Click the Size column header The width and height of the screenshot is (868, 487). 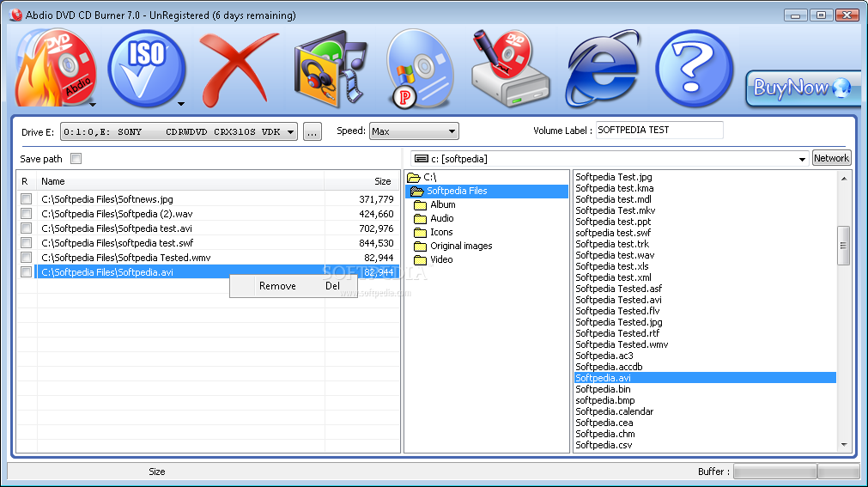coord(361,181)
